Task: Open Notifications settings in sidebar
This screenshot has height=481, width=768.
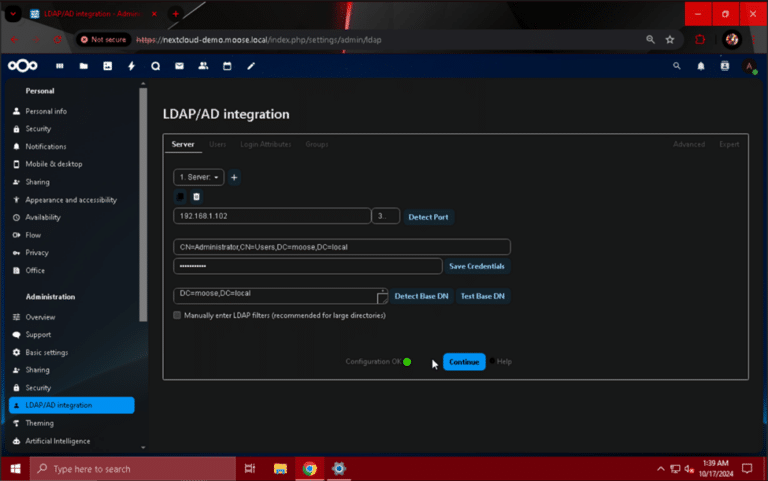Action: pos(46,146)
